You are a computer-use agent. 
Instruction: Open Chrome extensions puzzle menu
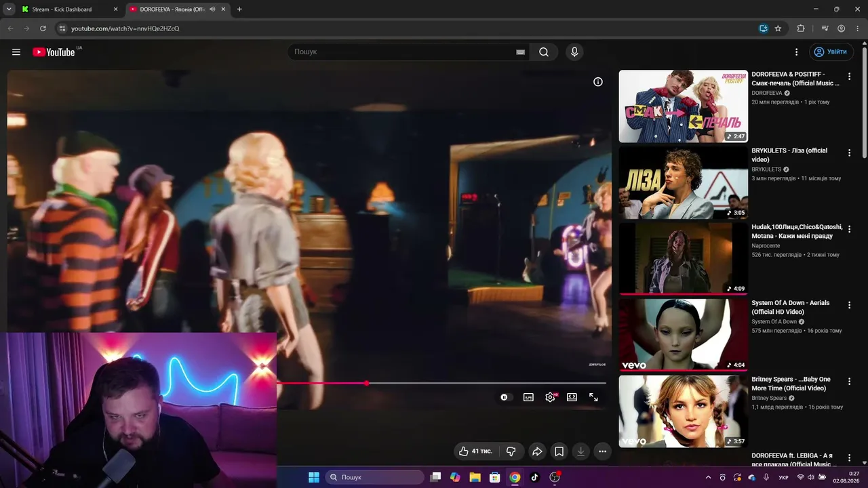point(801,28)
